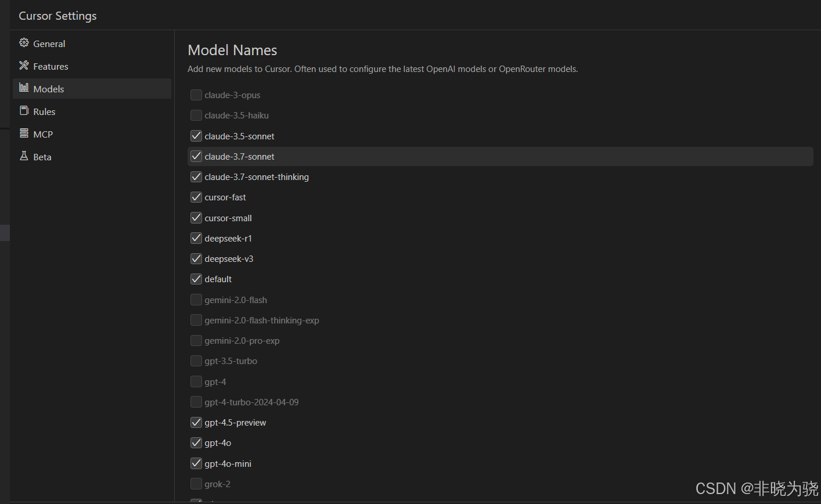Viewport: 821px width, 504px height.
Task: Open the Features settings tab
Action: [92, 66]
